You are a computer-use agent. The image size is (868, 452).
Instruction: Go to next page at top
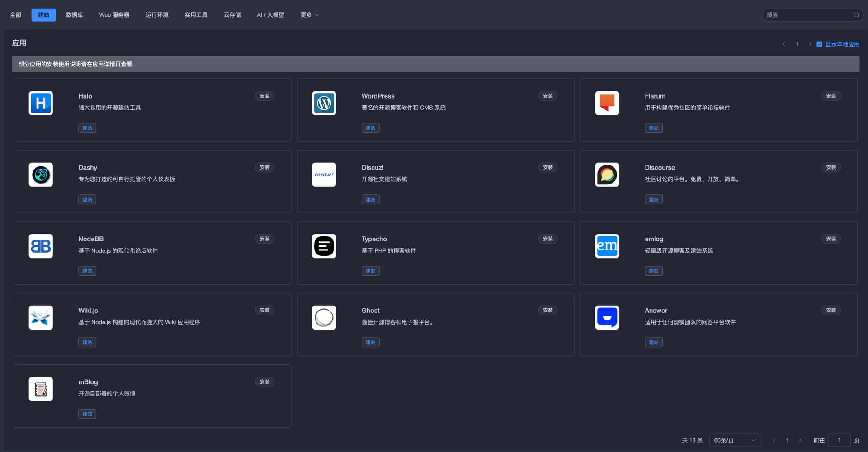[810, 44]
